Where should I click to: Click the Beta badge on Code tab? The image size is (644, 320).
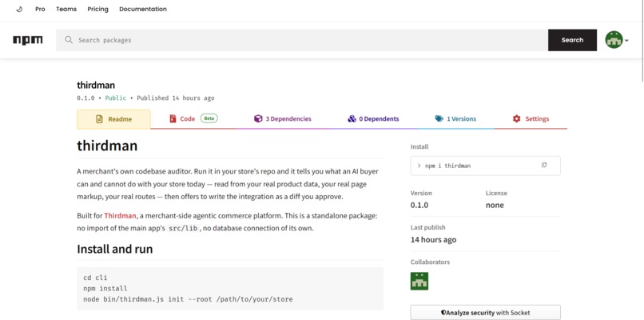tap(209, 118)
